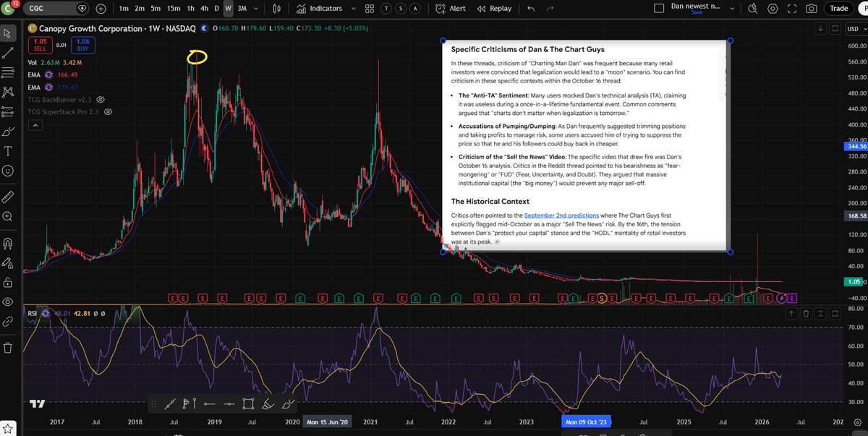The height and width of the screenshot is (436, 868).
Task: Show the hidden TCG BackBurner v2.3 indicator
Action: [101, 99]
